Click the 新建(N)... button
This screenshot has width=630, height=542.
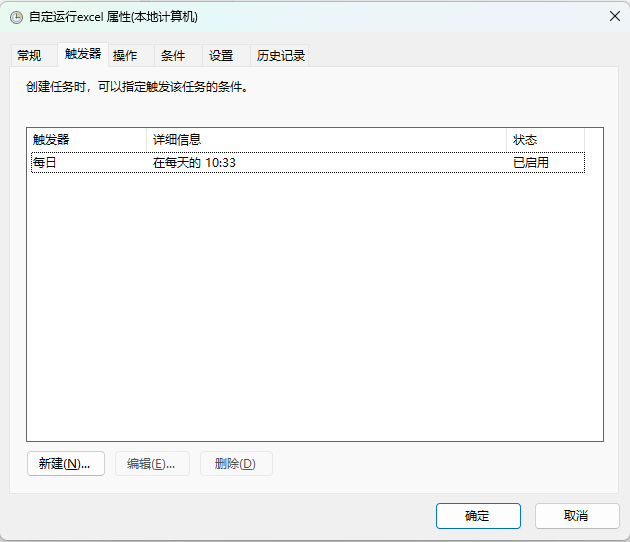coord(66,464)
